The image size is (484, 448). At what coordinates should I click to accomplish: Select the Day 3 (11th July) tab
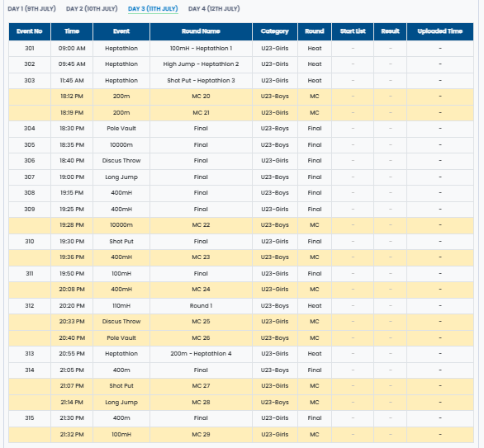tap(153, 8)
